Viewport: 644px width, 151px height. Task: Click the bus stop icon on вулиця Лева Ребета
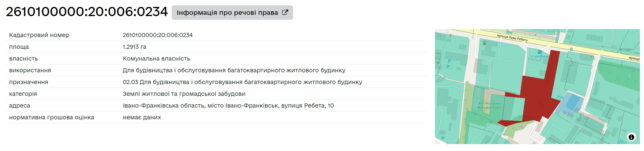tap(571, 49)
